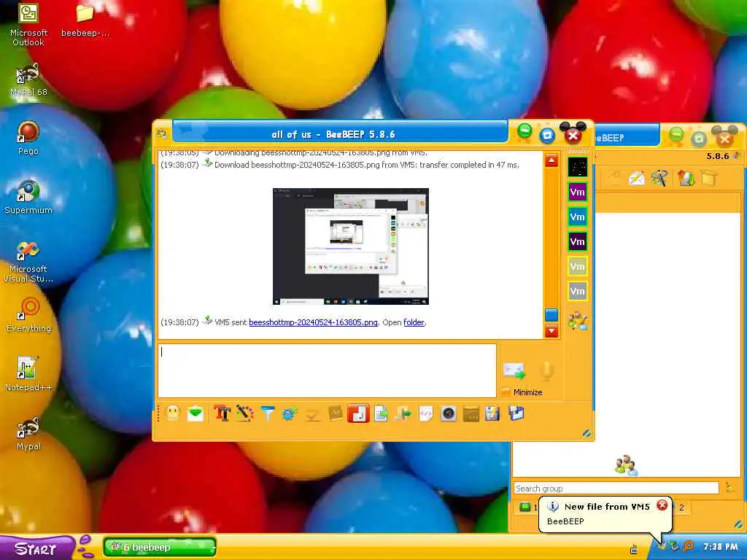Click the folder with green arrow icon

(x=403, y=413)
